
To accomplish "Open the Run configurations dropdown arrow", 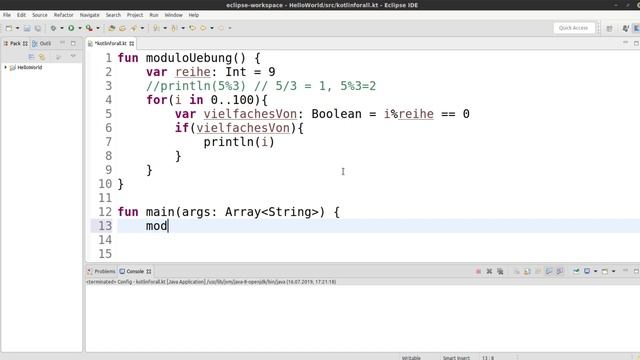I will point(80,28).
